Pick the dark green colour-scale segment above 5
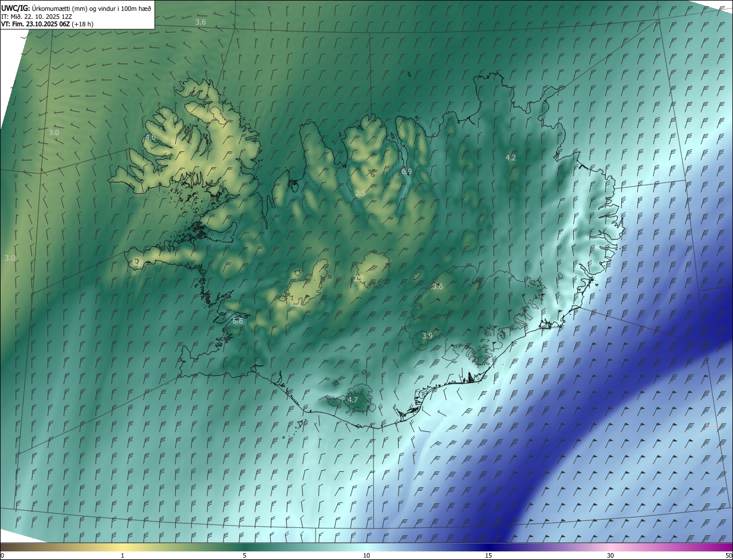Viewport: 733px width, 560px height. [x=245, y=547]
